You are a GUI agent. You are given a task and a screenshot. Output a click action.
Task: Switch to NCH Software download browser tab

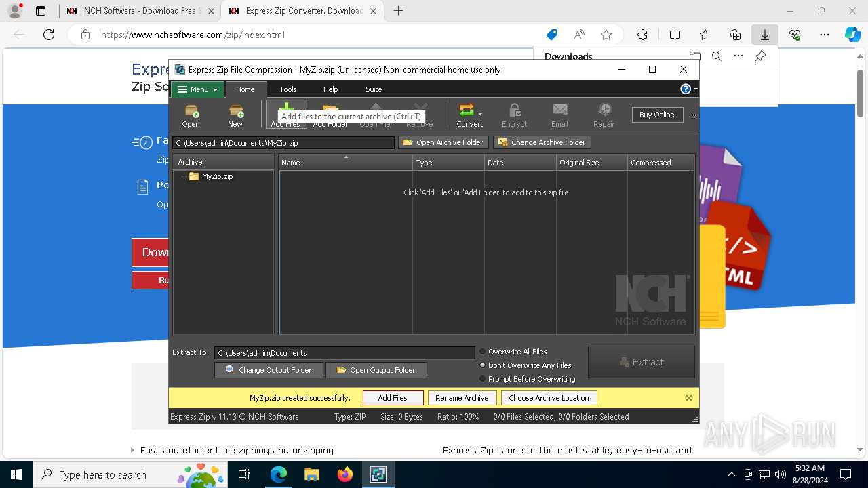tap(140, 11)
